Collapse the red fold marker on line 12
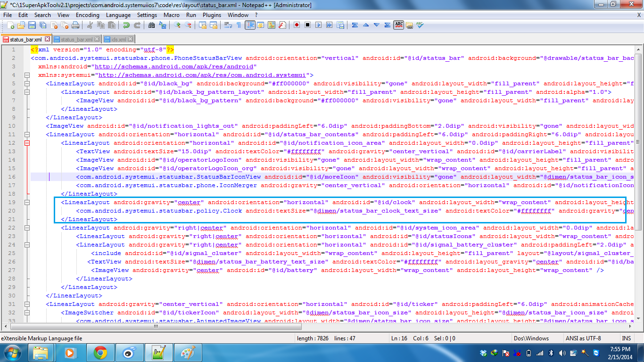This screenshot has height=362, width=644. pyautogui.click(x=27, y=143)
